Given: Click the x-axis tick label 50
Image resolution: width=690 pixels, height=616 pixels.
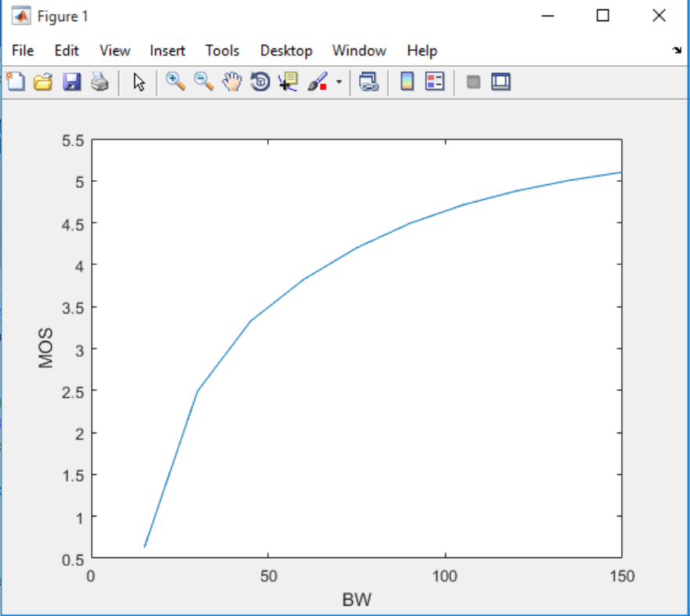Looking at the screenshot, I should coord(268,576).
